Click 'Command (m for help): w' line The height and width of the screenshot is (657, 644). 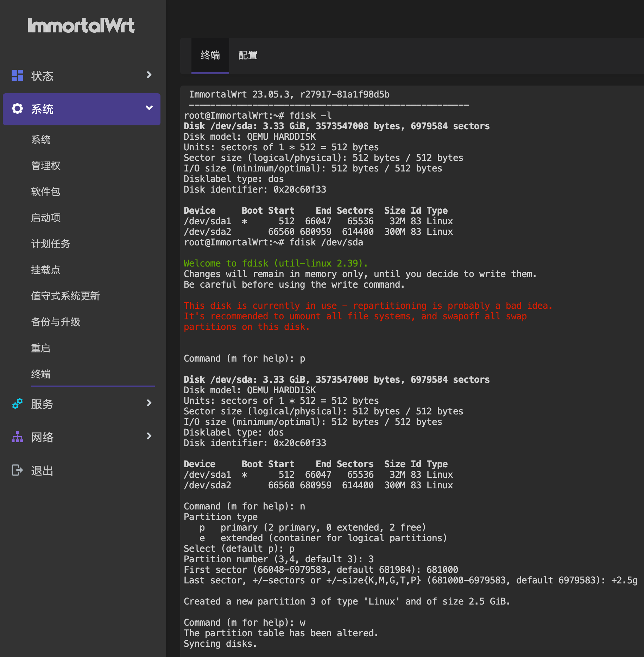[245, 622]
